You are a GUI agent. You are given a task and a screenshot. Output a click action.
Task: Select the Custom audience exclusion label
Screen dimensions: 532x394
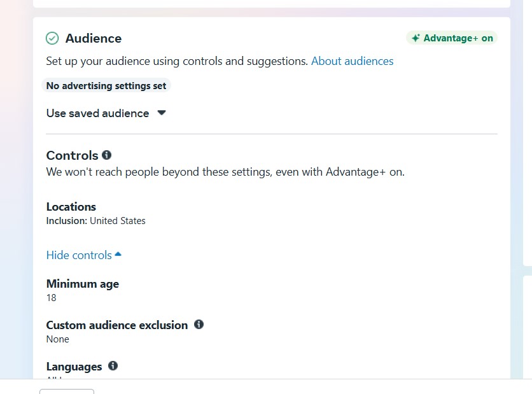(117, 325)
